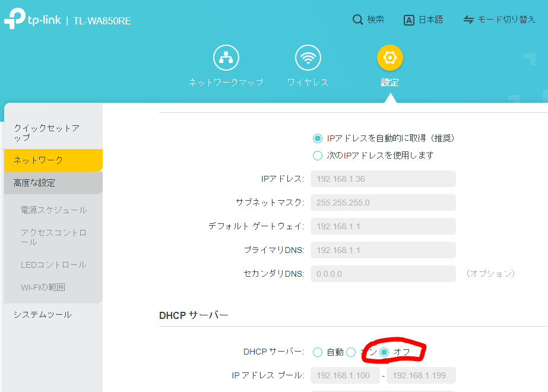The width and height of the screenshot is (548, 392).
Task: Click the tp-link logo icon
Action: 14,18
